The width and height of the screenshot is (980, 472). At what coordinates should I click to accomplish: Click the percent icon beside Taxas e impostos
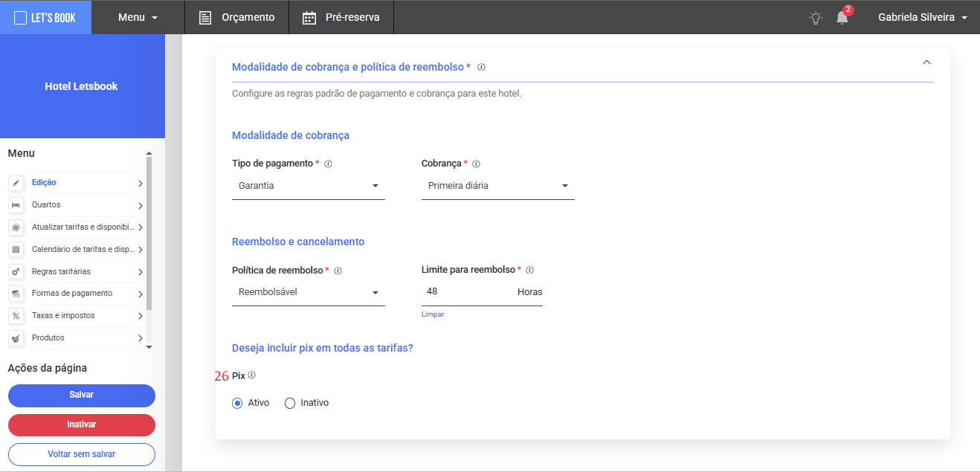[16, 316]
